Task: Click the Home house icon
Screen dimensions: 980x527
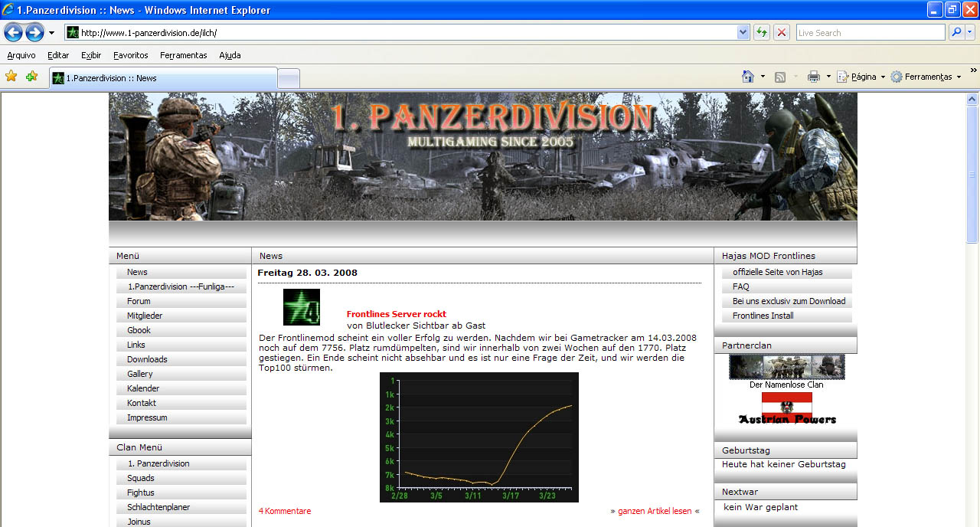Action: (748, 77)
